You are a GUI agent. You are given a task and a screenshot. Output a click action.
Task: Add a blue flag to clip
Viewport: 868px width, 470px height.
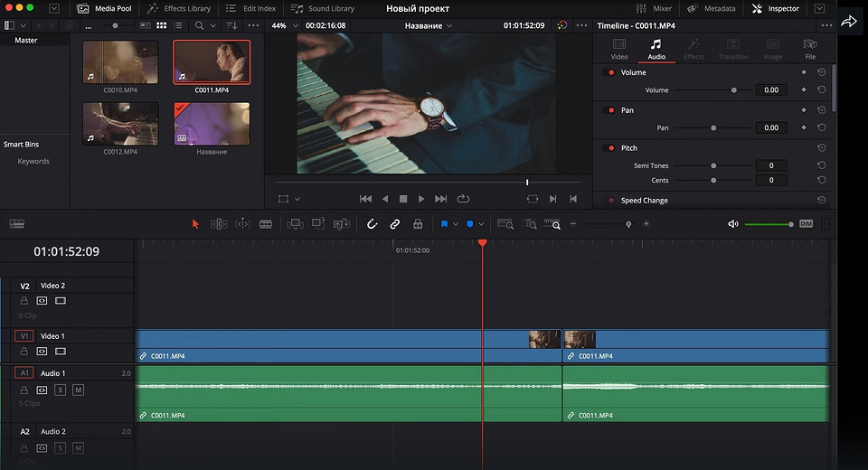point(444,223)
